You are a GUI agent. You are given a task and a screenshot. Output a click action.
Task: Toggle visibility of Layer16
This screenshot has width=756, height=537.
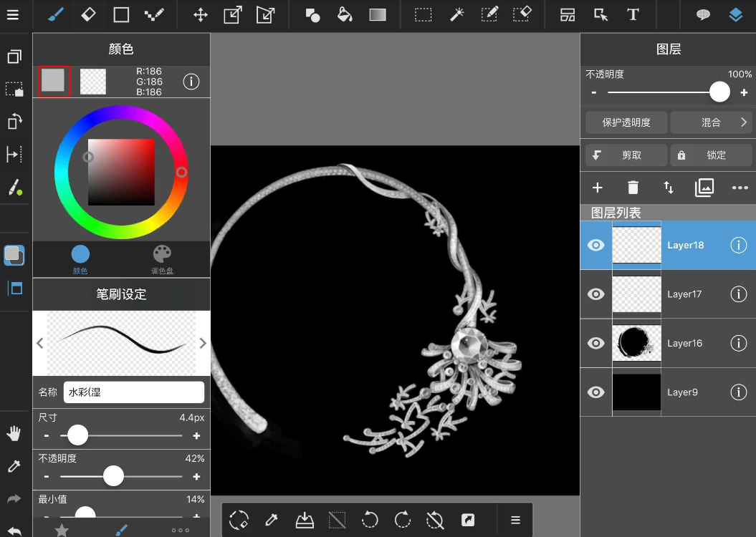click(x=595, y=343)
